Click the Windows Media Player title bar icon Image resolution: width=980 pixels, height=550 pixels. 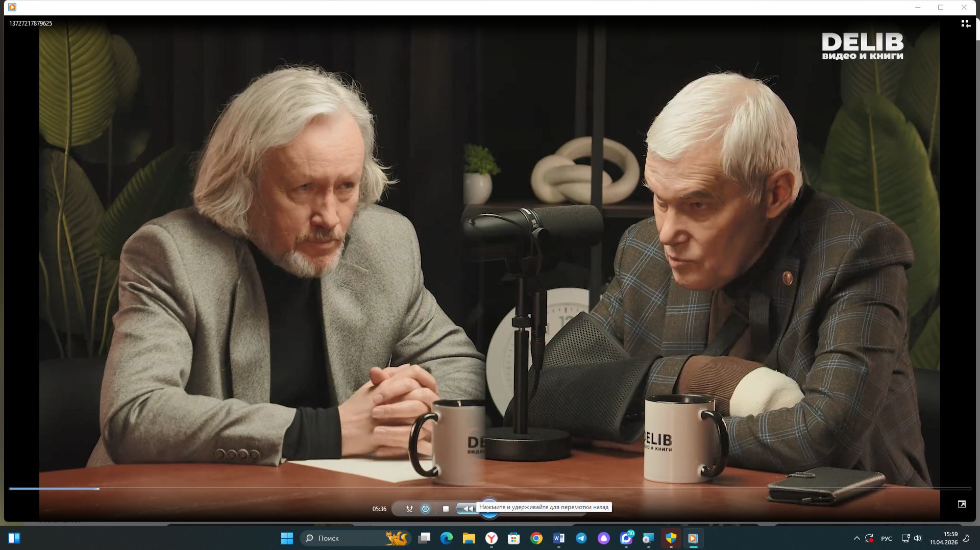tap(12, 7)
